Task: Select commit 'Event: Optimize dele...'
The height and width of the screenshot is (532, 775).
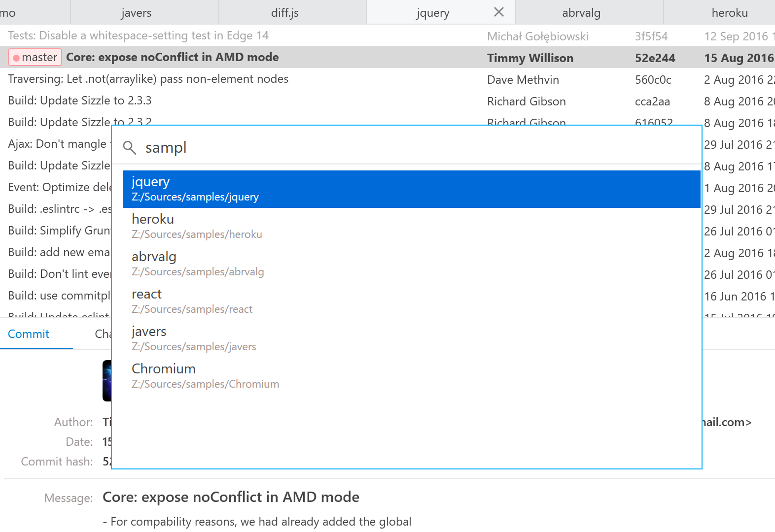Action: click(59, 187)
